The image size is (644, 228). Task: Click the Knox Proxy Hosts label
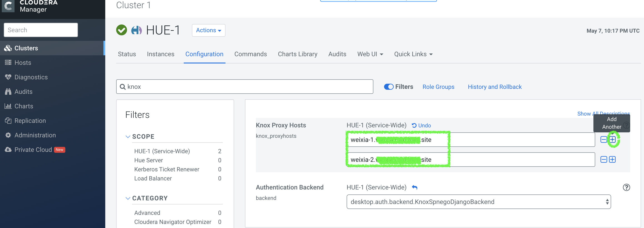point(281,125)
